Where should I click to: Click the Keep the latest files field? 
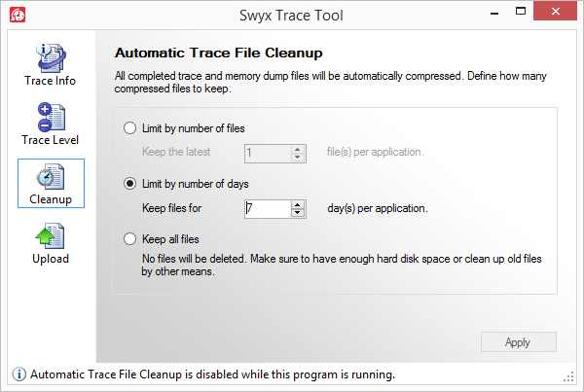[267, 152]
